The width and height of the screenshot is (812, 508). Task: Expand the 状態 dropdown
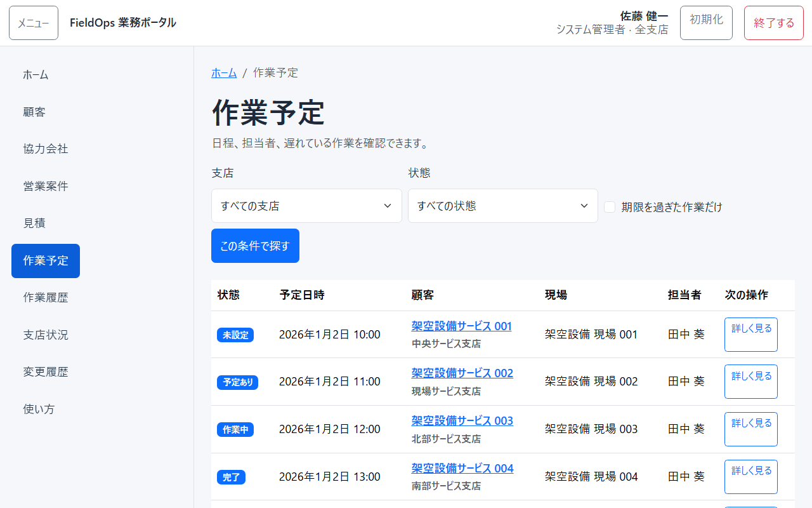coord(503,206)
